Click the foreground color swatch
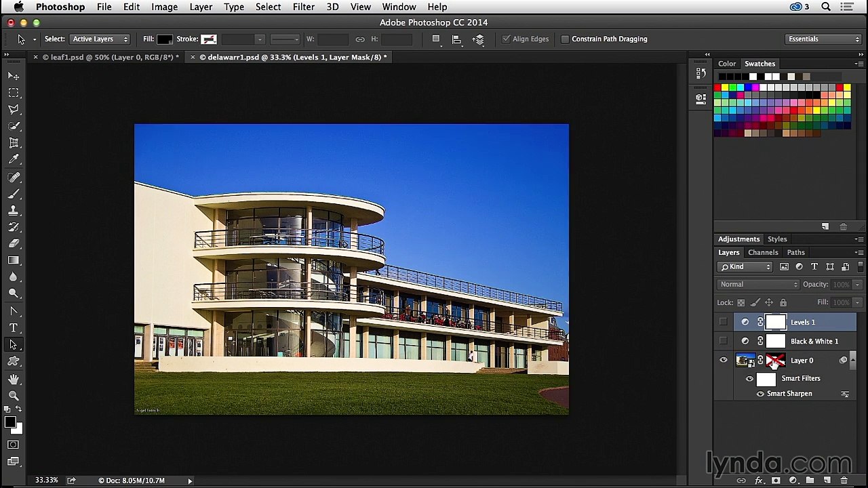 (9, 423)
